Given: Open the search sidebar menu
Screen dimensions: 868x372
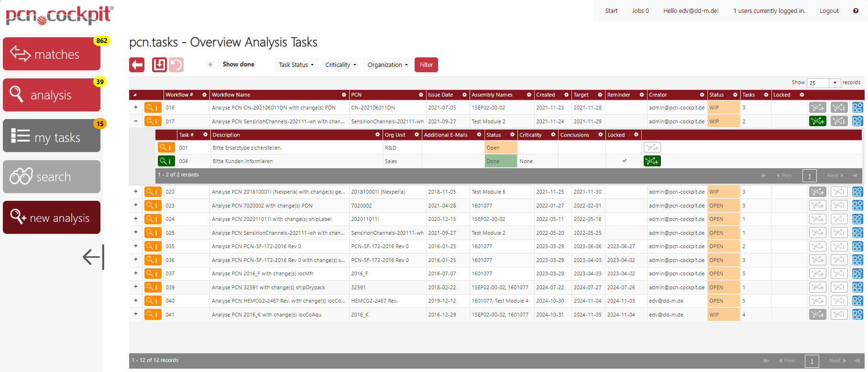Looking at the screenshot, I should (52, 176).
